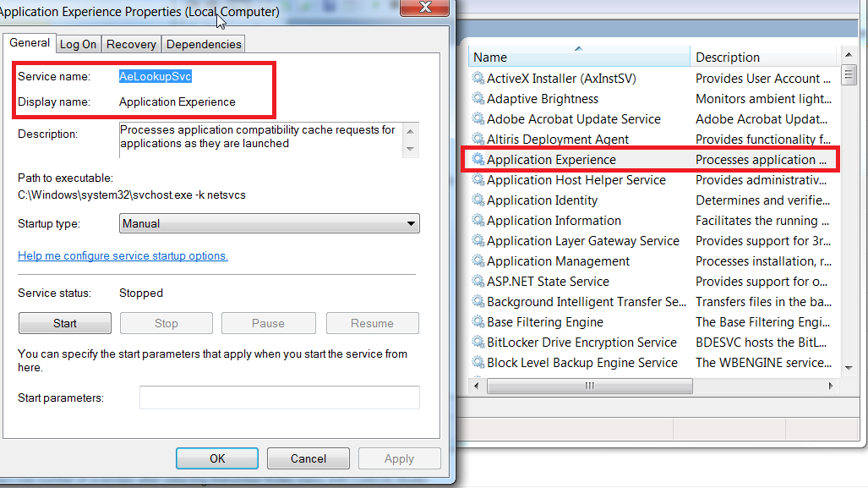
Task: Switch to the Dependencies tab
Action: click(204, 44)
